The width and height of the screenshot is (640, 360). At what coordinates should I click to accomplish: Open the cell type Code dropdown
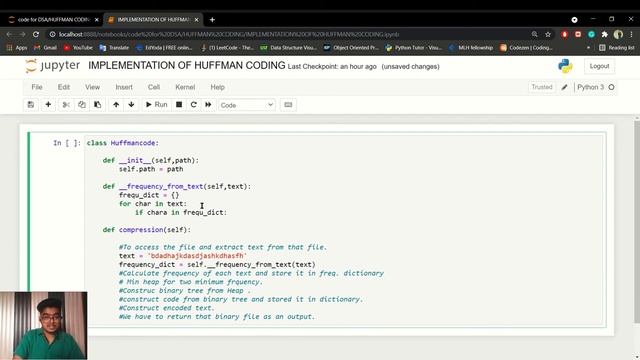tap(247, 105)
